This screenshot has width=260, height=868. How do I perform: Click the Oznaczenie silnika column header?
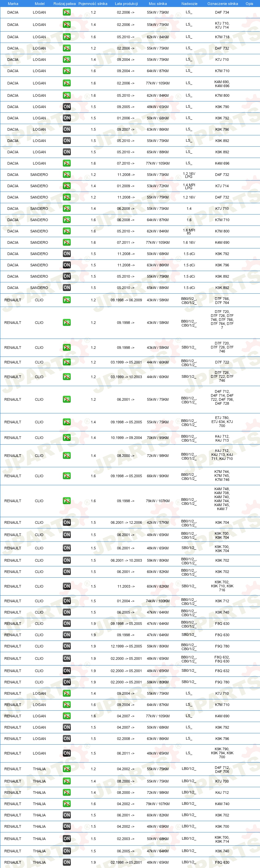click(223, 4)
